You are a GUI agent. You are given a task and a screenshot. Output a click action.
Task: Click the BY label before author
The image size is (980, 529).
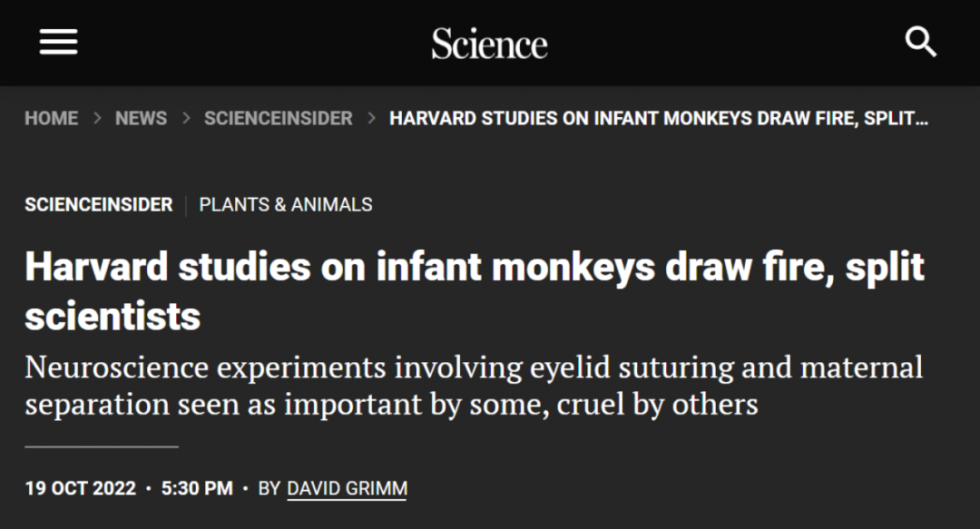click(x=269, y=488)
